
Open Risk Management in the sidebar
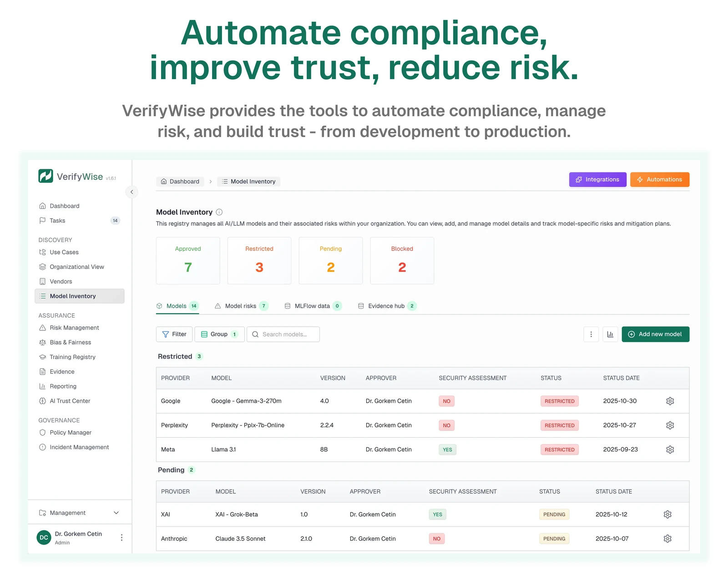pyautogui.click(x=80, y=328)
